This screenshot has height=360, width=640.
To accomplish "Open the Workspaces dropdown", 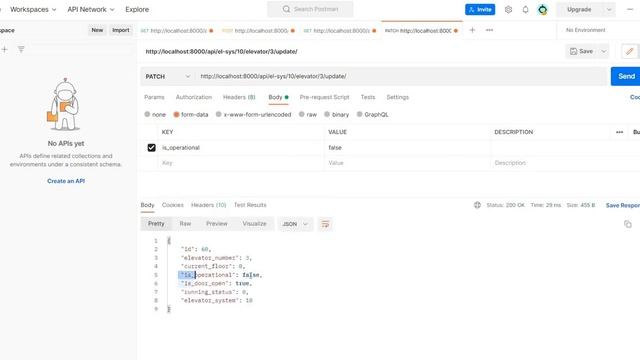I will pyautogui.click(x=33, y=9).
